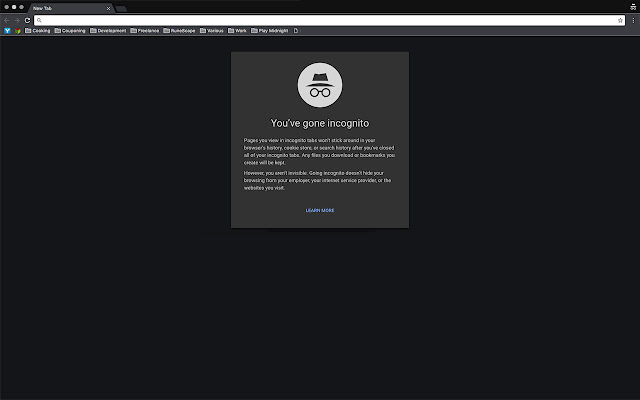Open the Couponing bookmarks folder
This screenshot has height=400, width=640.
pyautogui.click(x=70, y=31)
